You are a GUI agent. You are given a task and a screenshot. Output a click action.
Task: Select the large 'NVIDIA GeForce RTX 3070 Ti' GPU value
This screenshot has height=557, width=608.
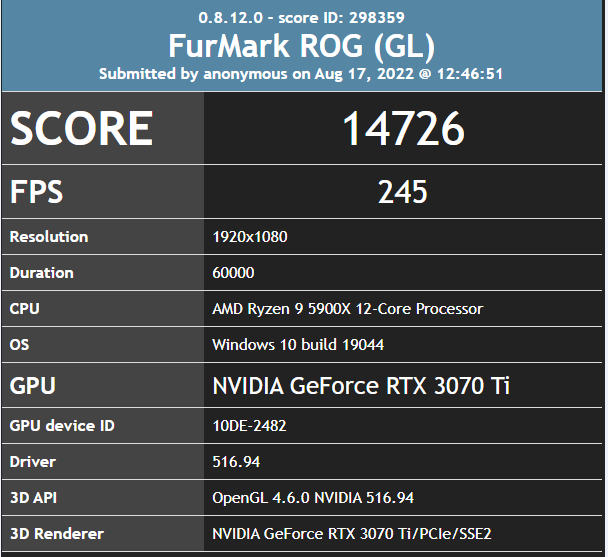[x=361, y=386]
